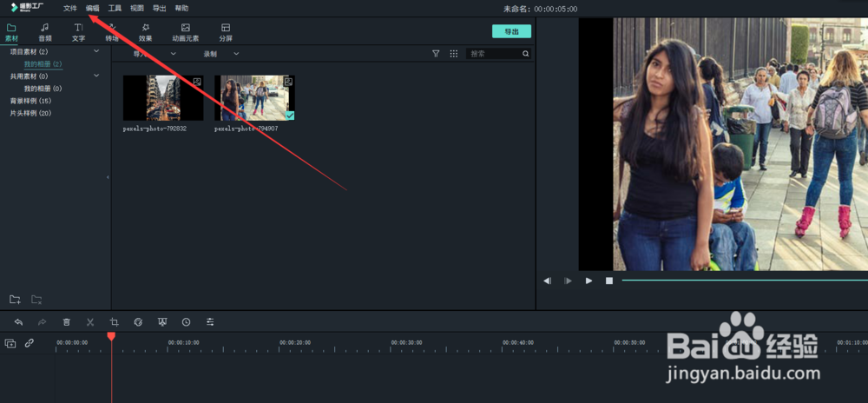Click the timeline trash delete icon
This screenshot has width=868, height=403.
67,321
